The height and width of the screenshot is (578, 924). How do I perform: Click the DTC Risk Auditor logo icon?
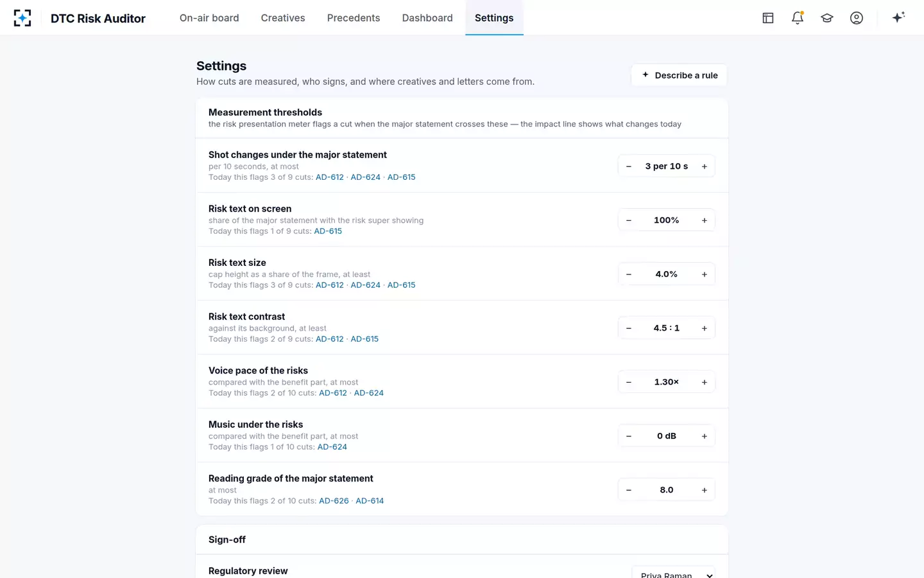pyautogui.click(x=22, y=18)
